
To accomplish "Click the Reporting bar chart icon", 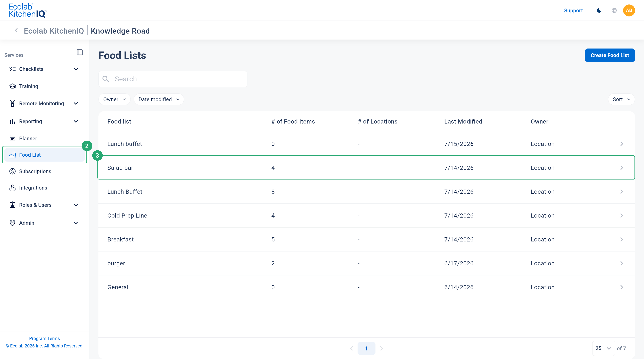I will [12, 121].
